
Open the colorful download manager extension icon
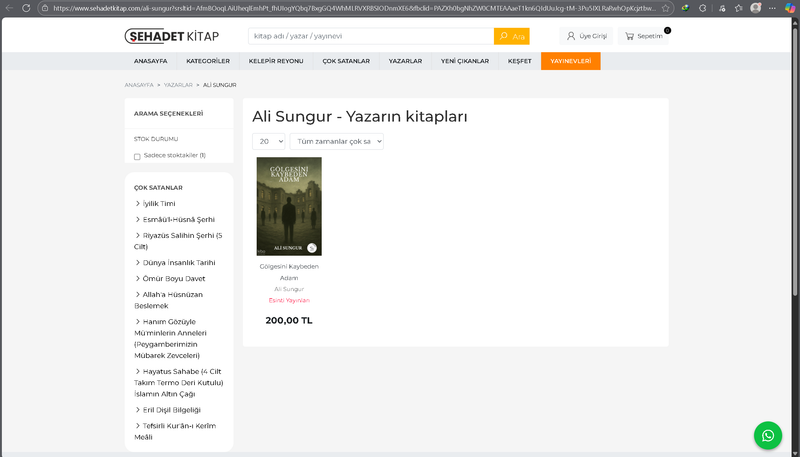685,8
